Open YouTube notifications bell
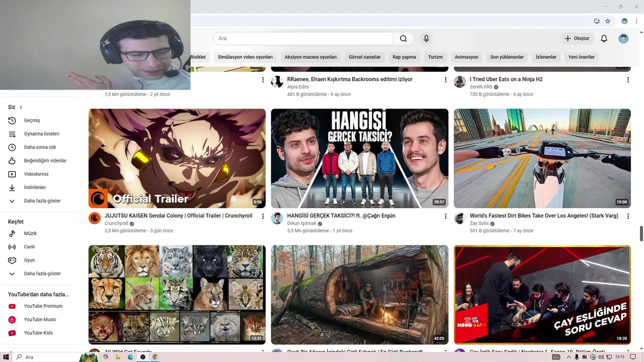 click(x=604, y=39)
